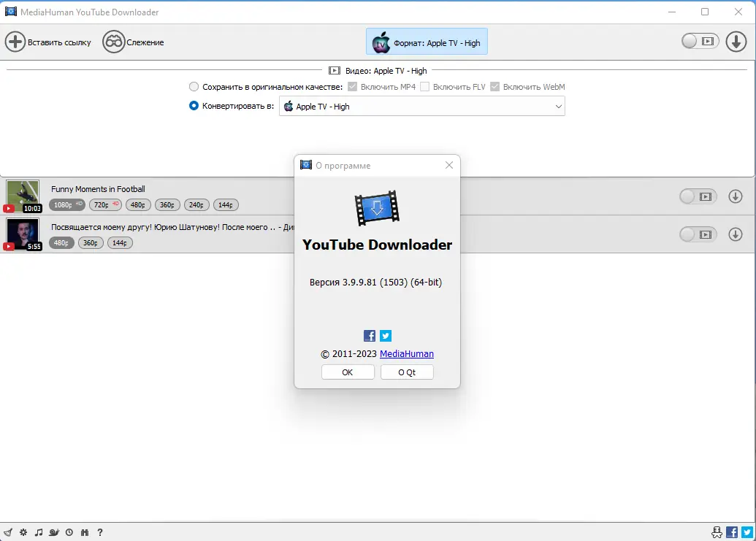Enable the Включить FLV checkbox

424,86
